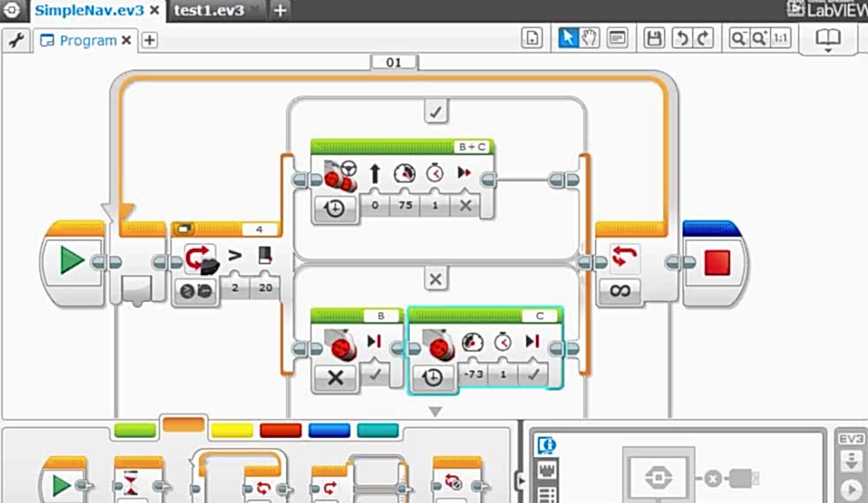Activate the Pan hand tool

pyautogui.click(x=589, y=38)
